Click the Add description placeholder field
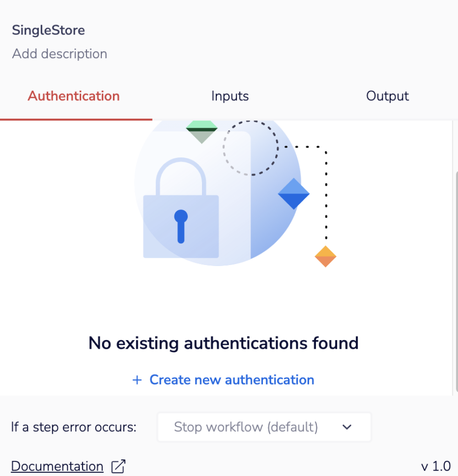Image resolution: width=458 pixels, height=476 pixels. [60, 54]
